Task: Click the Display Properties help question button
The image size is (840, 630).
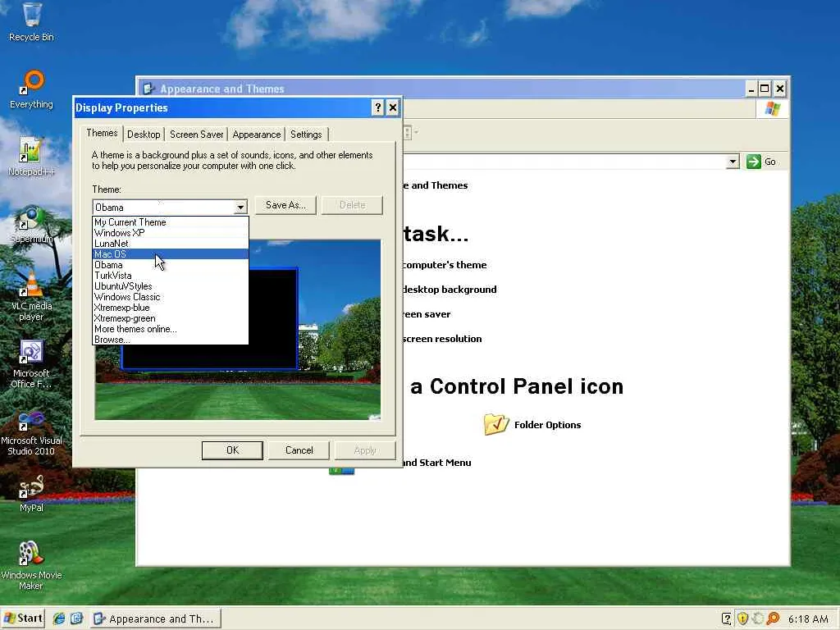Action: click(x=377, y=107)
